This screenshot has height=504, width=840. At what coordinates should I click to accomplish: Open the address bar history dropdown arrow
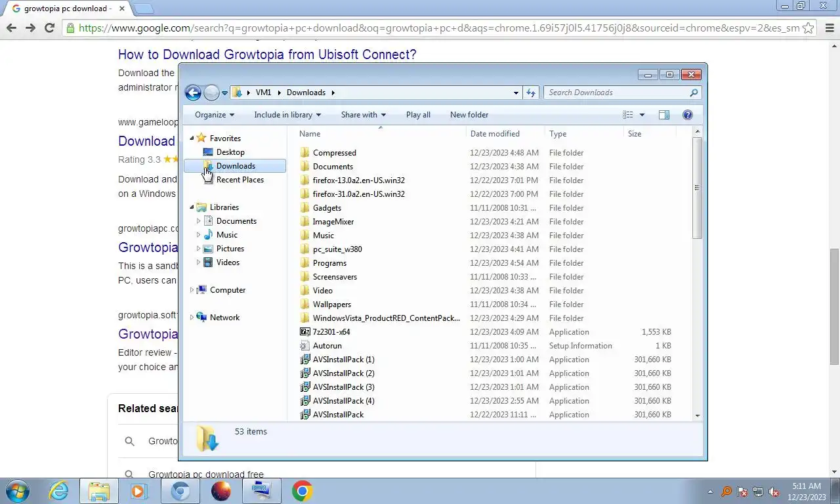point(516,93)
